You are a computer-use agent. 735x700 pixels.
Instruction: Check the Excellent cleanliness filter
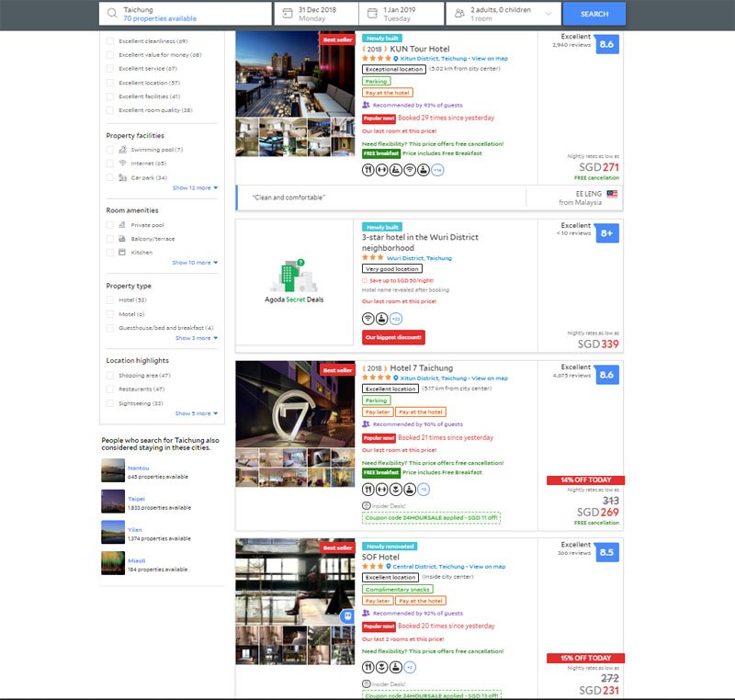pos(109,41)
